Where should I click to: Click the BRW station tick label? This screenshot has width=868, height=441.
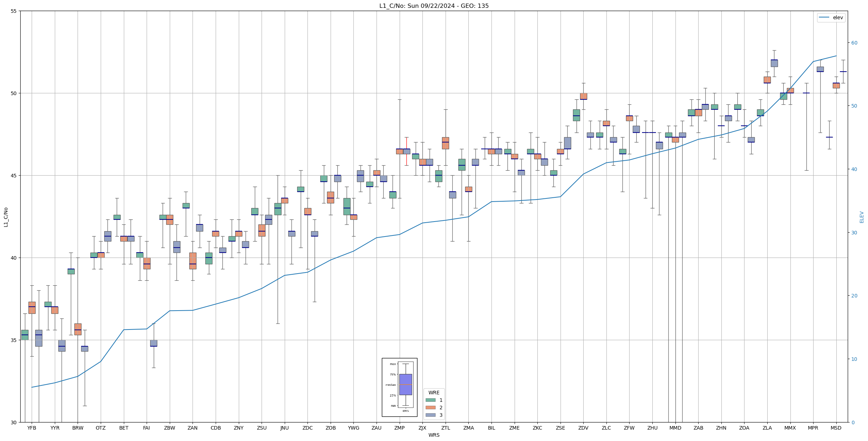(x=78, y=428)
